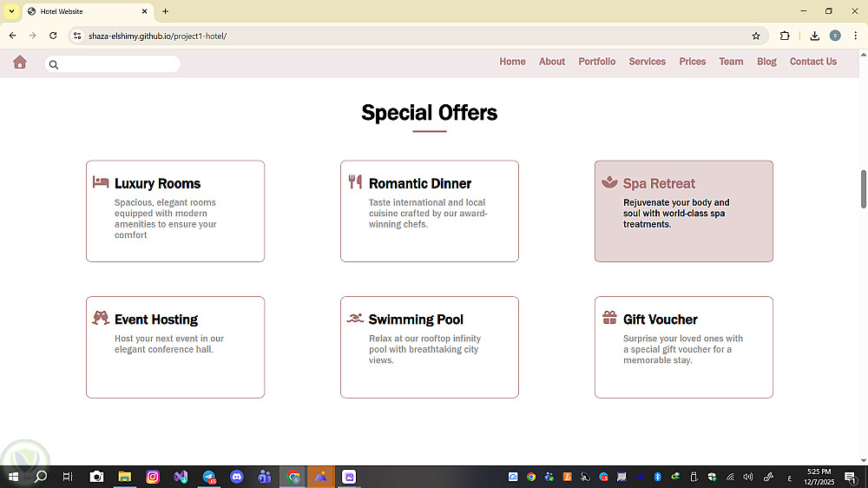The width and height of the screenshot is (868, 488).
Task: Click the home icon in the site navbar
Action: tap(20, 62)
